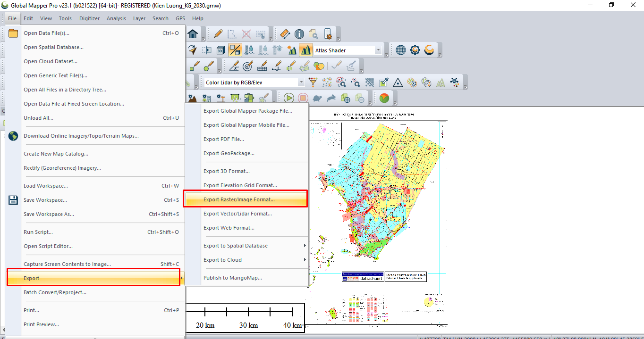This screenshot has width=644, height=339.
Task: Toggle the highlighted 2D/3D split view button
Action: click(x=235, y=50)
